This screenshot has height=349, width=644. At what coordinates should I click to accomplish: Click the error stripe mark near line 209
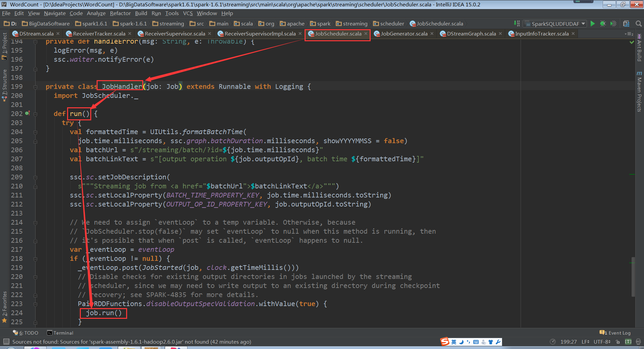pos(632,174)
